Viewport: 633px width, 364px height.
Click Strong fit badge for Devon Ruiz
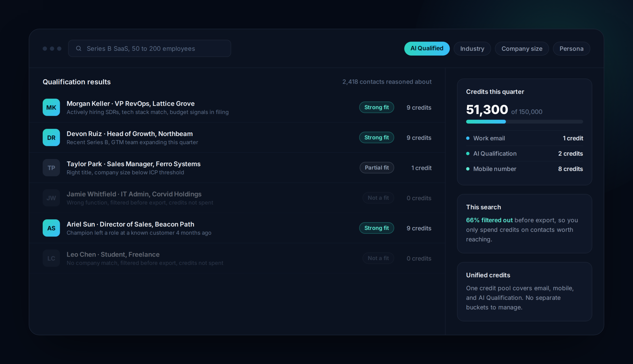pos(376,138)
